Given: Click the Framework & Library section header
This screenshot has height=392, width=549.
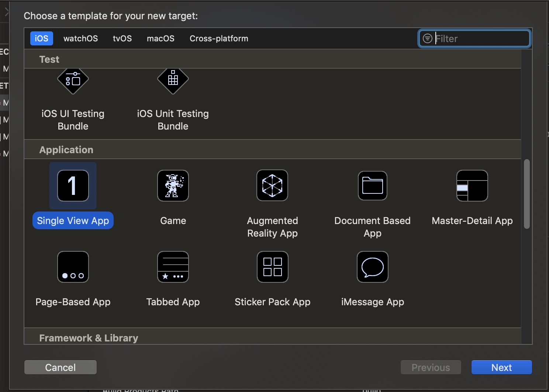Looking at the screenshot, I should click(x=89, y=338).
